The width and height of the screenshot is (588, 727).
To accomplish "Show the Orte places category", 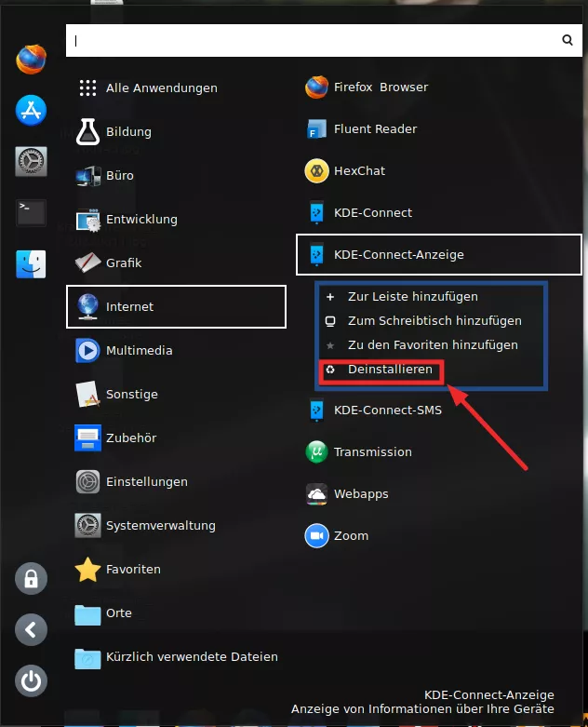I will click(x=176, y=613).
